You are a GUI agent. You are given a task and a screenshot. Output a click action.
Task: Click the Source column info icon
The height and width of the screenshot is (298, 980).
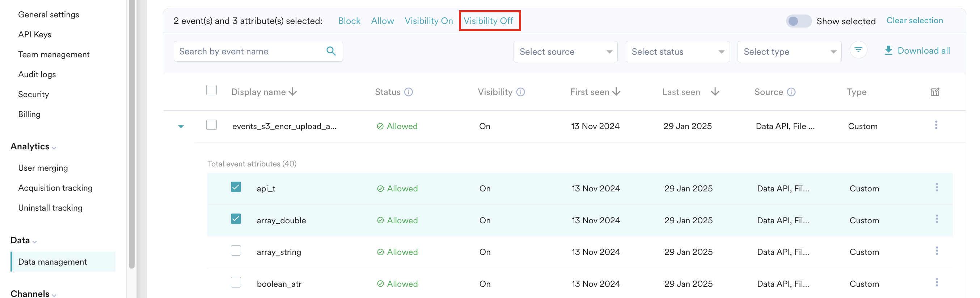(x=791, y=92)
